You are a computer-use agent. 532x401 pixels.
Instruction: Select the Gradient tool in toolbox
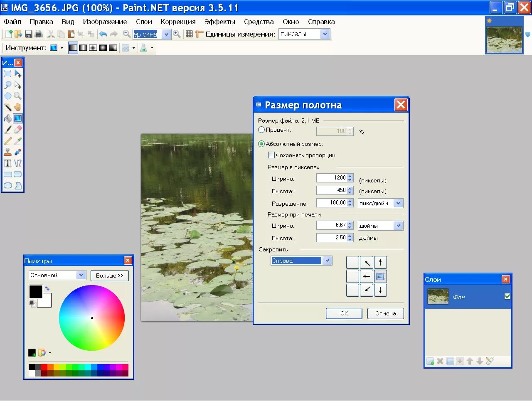tap(17, 118)
